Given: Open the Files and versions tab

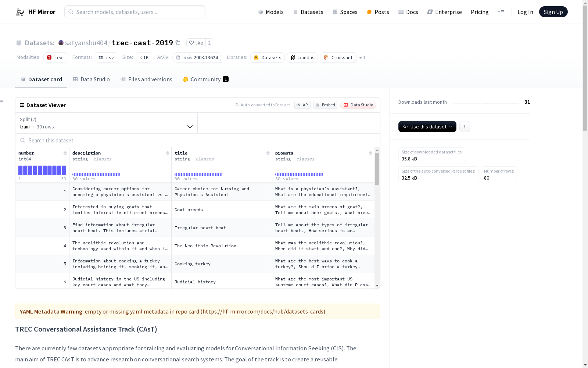Looking at the screenshot, I should pyautogui.click(x=146, y=79).
